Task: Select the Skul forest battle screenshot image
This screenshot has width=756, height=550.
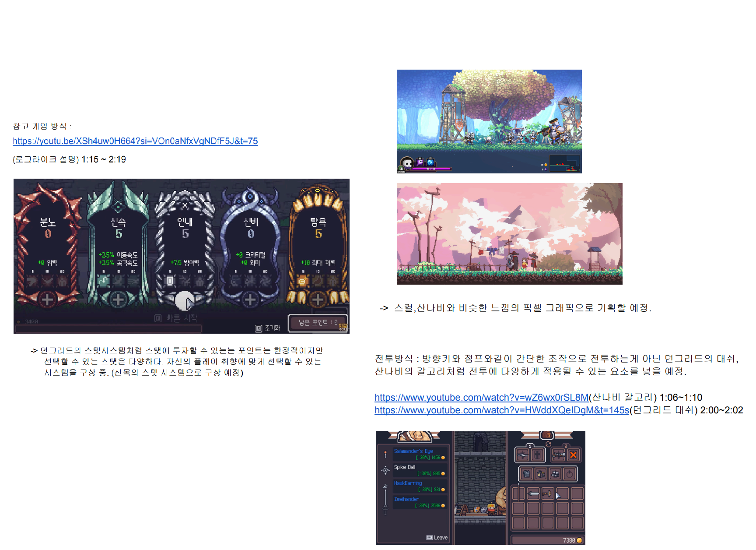Action: [489, 121]
